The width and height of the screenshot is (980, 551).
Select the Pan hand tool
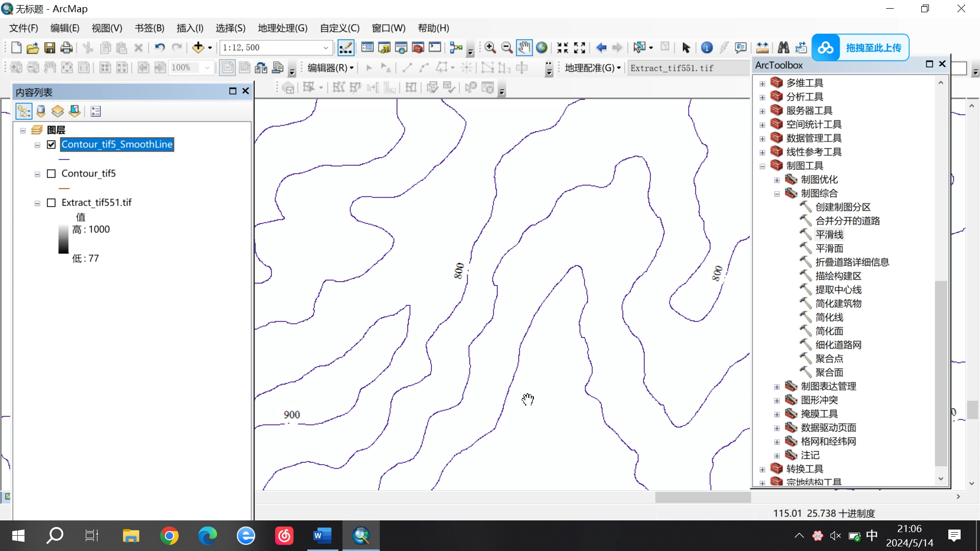[524, 47]
